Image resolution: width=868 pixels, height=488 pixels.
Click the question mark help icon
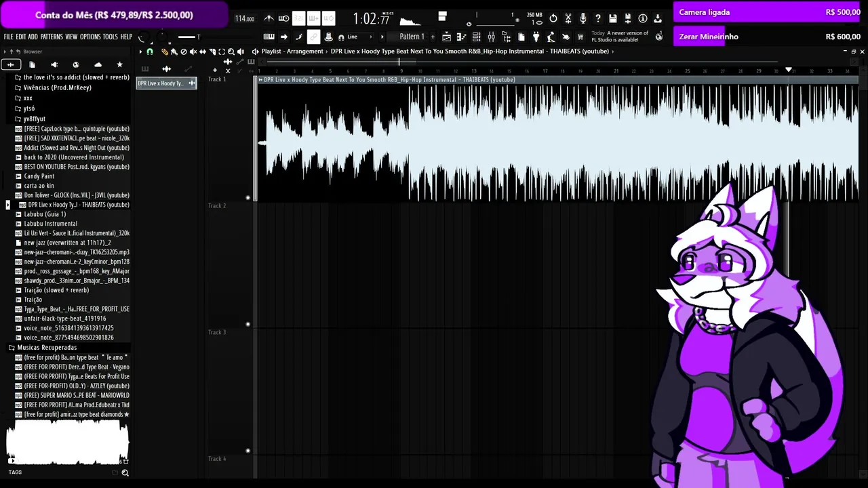(x=598, y=18)
